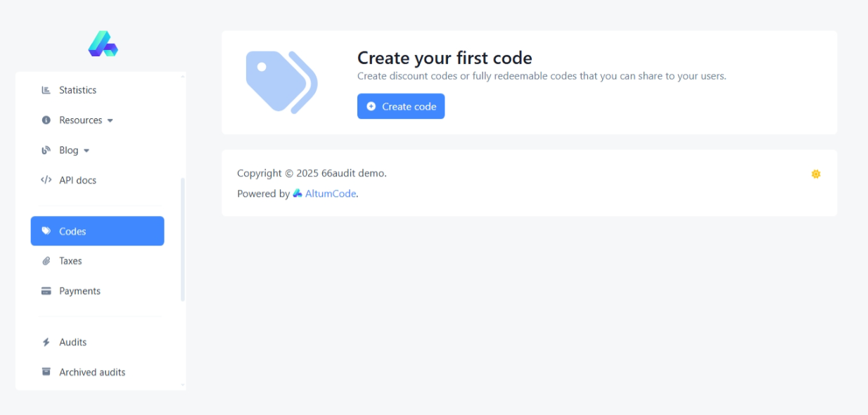Click the Taxes paperclip icon

pos(46,261)
